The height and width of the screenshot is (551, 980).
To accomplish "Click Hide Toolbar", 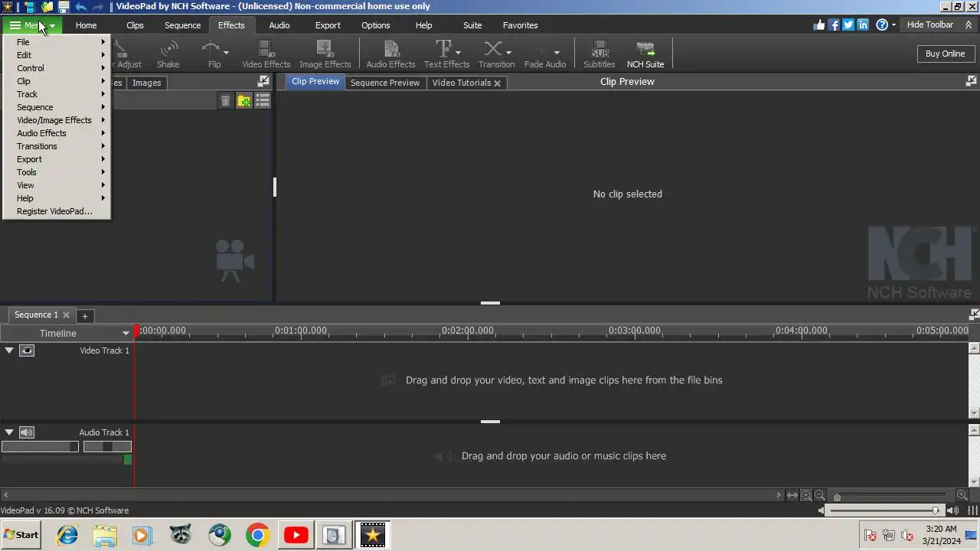I will [929, 24].
